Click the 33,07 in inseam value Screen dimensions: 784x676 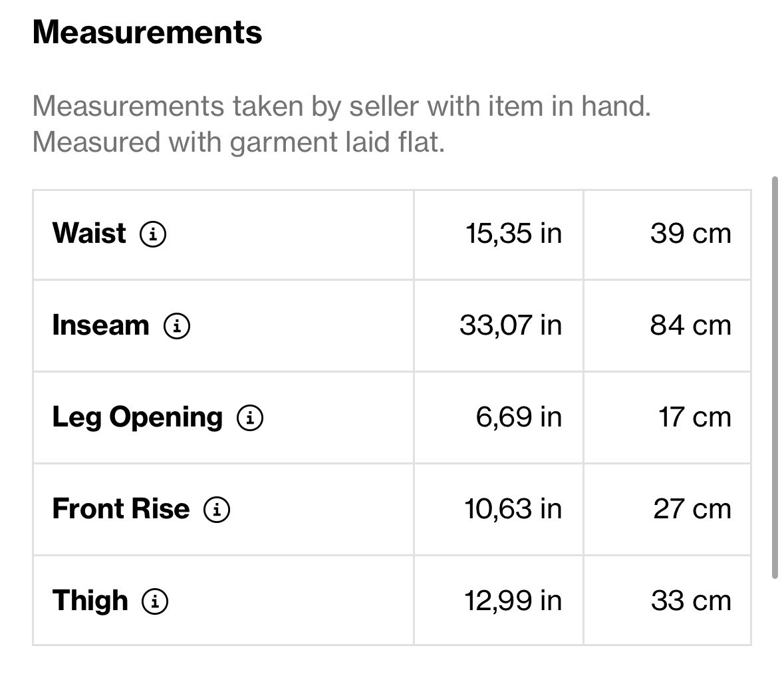click(x=511, y=326)
